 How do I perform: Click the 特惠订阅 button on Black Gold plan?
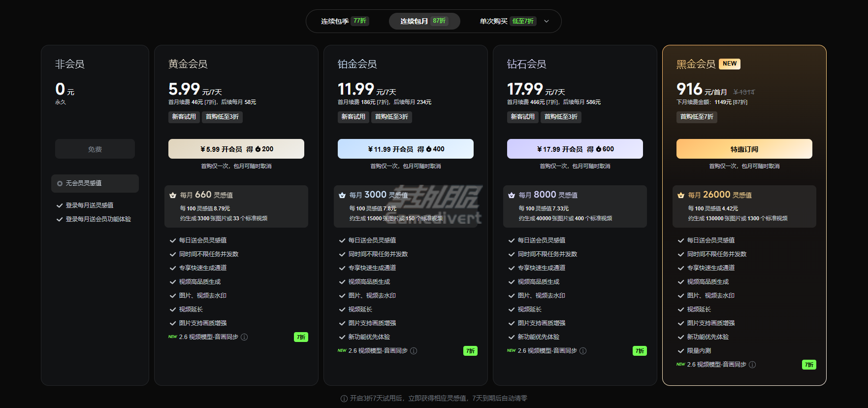tap(744, 149)
